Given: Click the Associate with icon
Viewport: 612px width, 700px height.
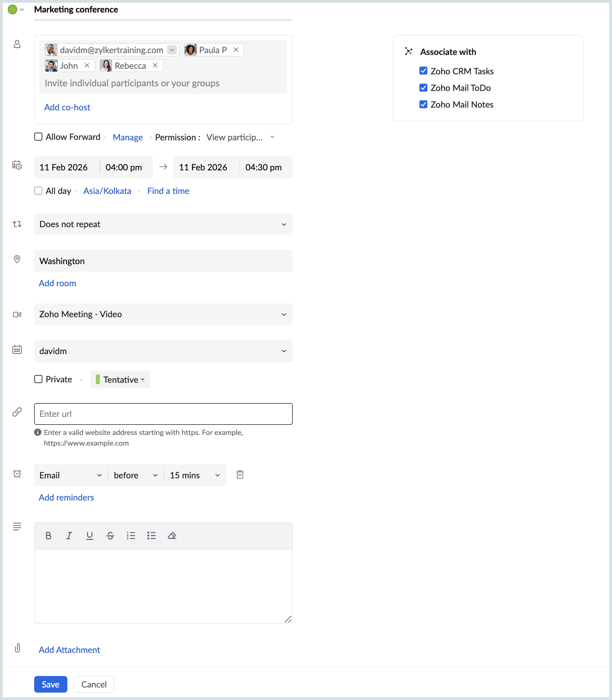Looking at the screenshot, I should click(408, 51).
